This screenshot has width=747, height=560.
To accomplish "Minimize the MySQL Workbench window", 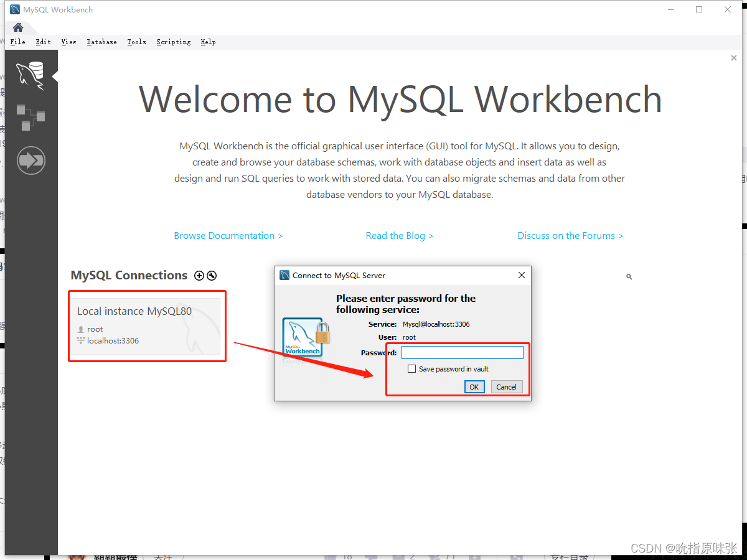I will coord(671,9).
